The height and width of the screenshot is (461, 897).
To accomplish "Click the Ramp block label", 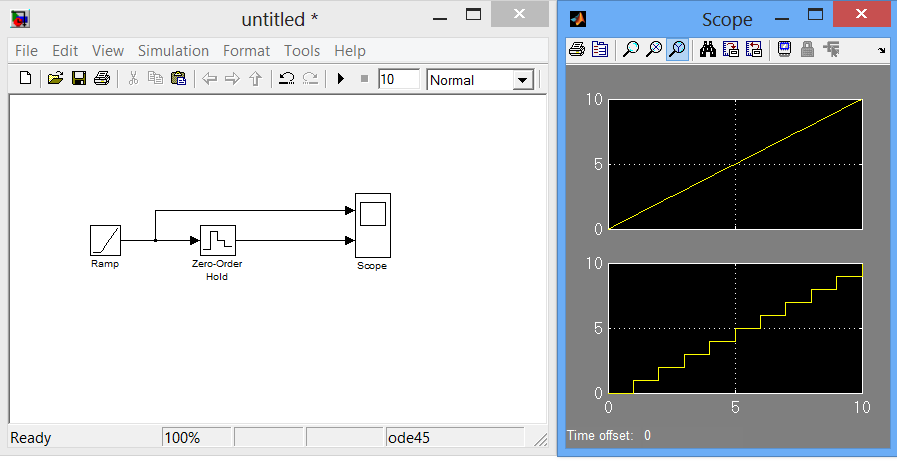I will [105, 264].
